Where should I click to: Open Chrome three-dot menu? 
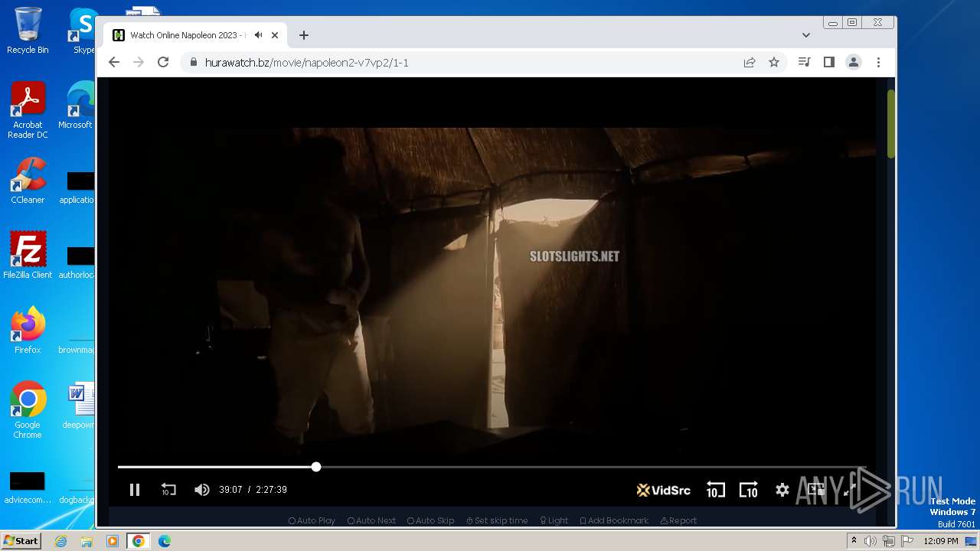[x=878, y=62]
